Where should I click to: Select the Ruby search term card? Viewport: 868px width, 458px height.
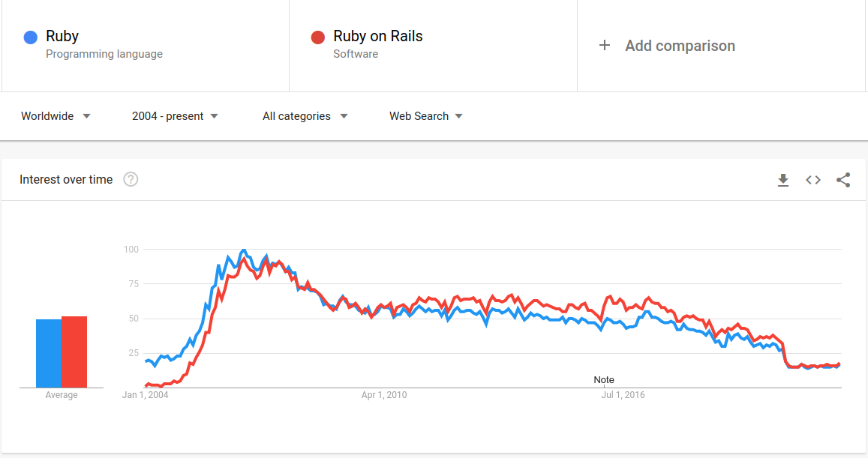146,45
